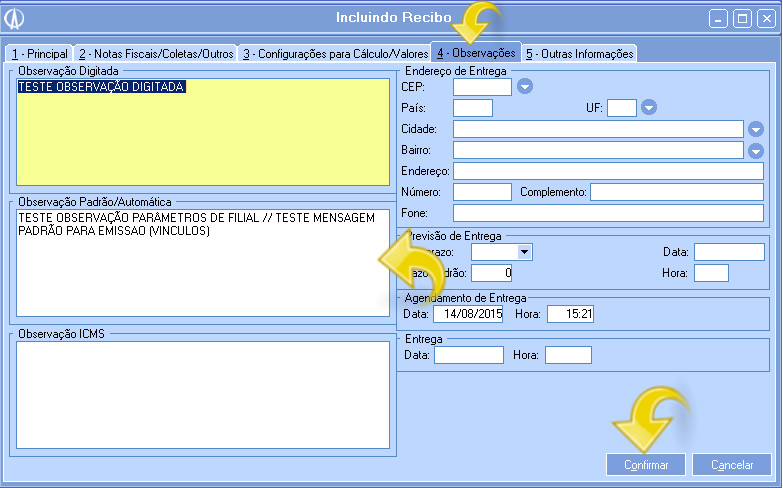Screen dimensions: 783x488
Task: Expand the Cidade list arrow
Action: point(756,129)
